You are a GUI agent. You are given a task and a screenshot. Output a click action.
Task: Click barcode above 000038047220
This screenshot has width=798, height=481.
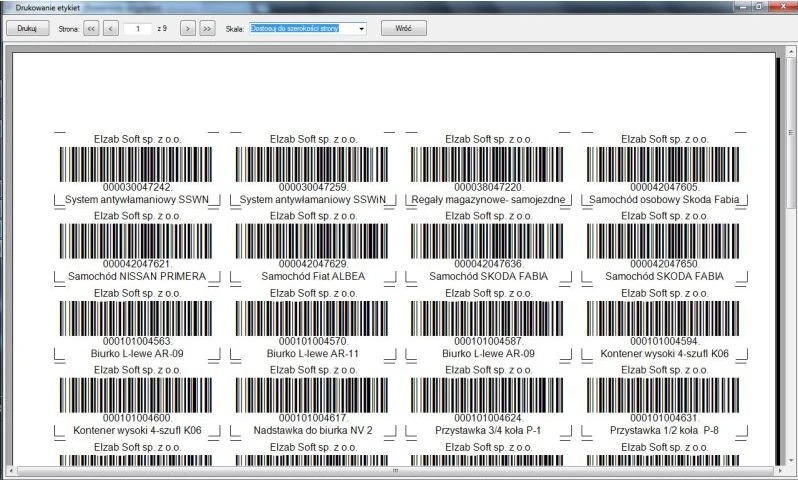(487, 164)
